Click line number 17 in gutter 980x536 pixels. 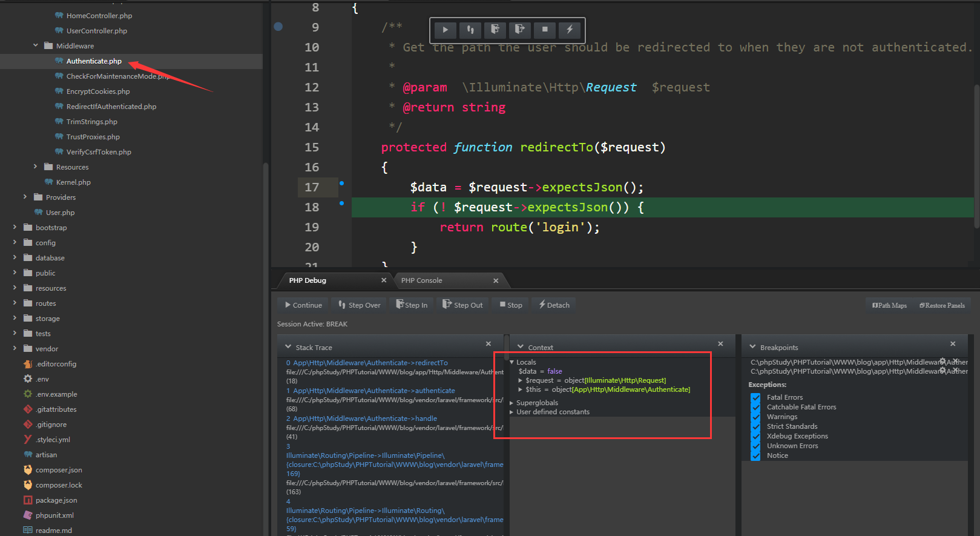pos(312,187)
